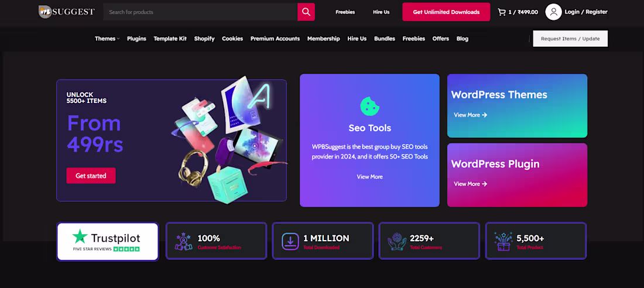
Task: Click the cookie icon above Seo Tools
Action: (x=369, y=106)
